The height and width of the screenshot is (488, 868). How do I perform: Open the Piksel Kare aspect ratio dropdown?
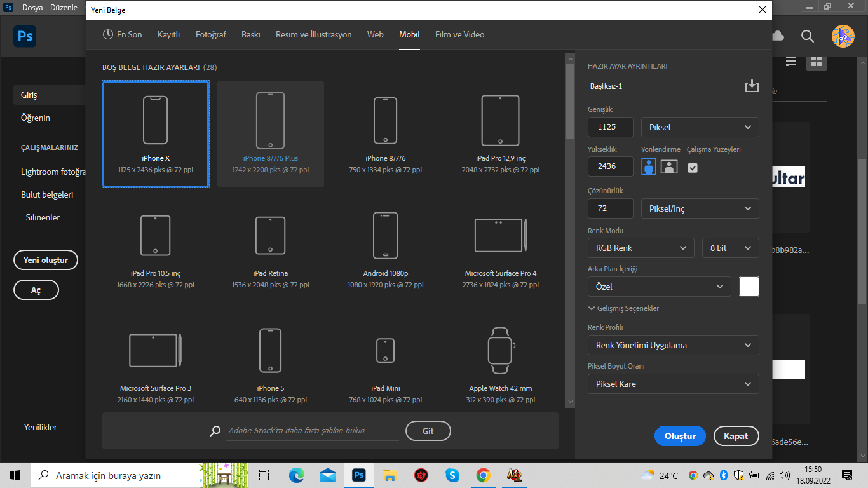click(x=674, y=384)
